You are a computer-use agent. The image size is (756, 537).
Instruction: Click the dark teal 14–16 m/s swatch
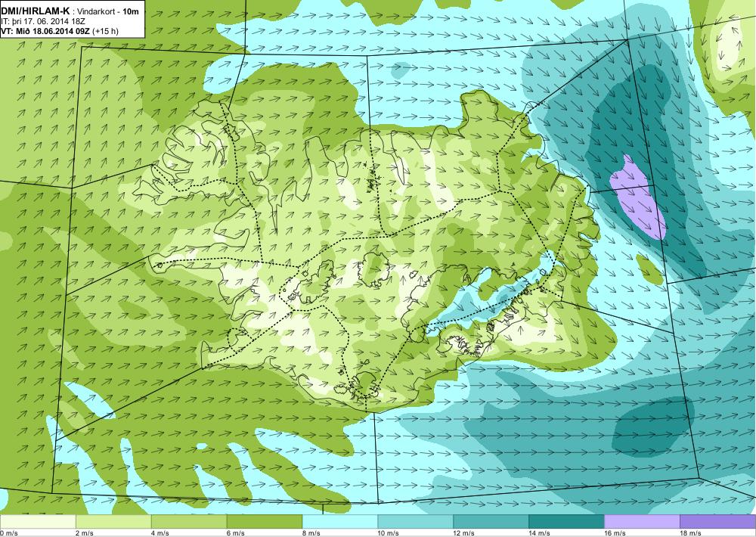(x=566, y=522)
